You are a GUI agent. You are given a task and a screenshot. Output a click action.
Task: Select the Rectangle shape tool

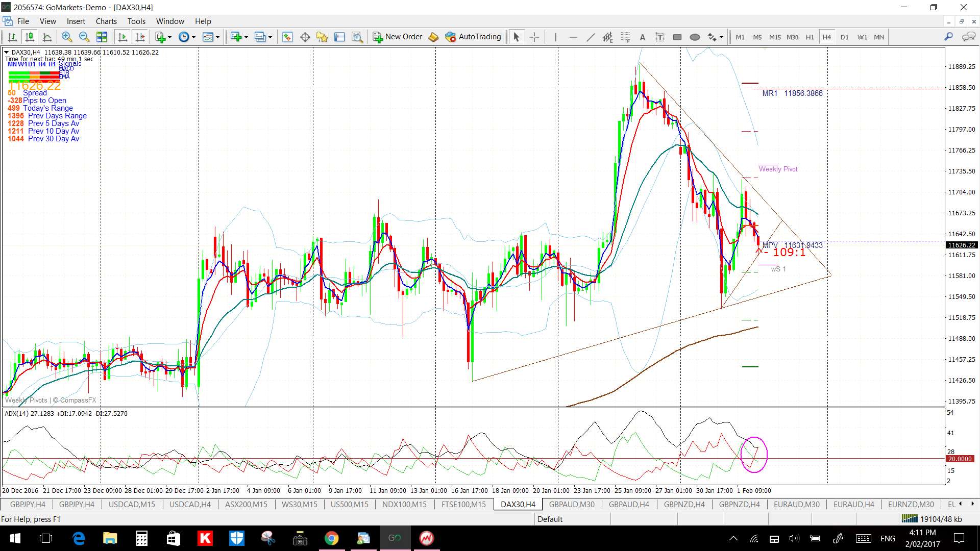click(677, 37)
